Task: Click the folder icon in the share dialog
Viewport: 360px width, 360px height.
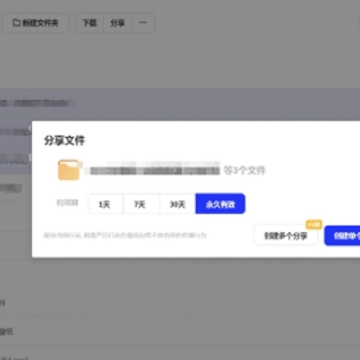Action: coord(69,170)
